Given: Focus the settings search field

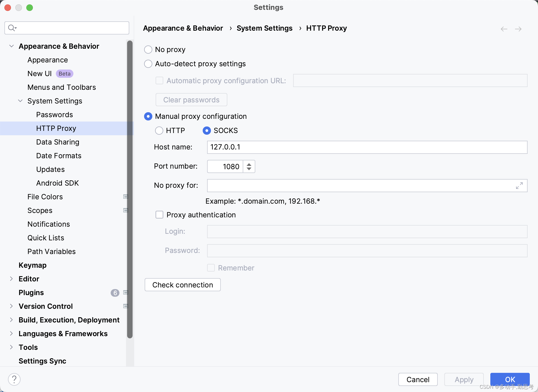Looking at the screenshot, I should tap(67, 28).
